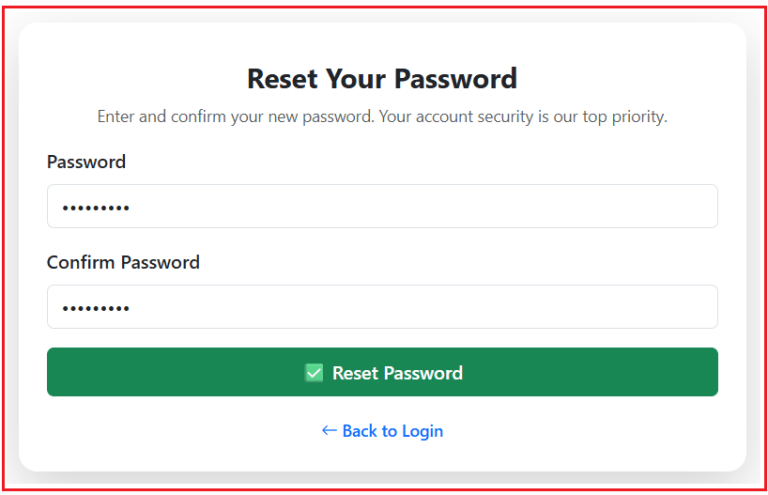Click the checkmark icon on Reset Password
This screenshot has height=495, width=768.
(x=314, y=373)
